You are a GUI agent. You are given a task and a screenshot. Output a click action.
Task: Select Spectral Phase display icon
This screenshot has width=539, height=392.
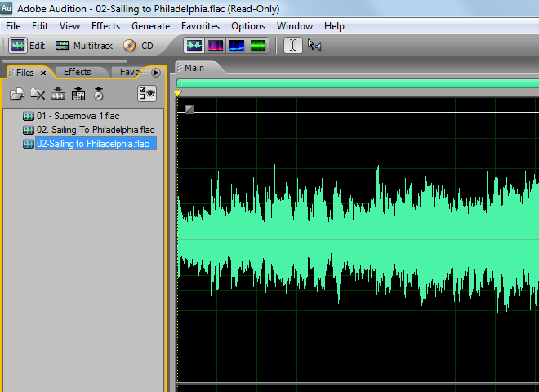point(258,46)
